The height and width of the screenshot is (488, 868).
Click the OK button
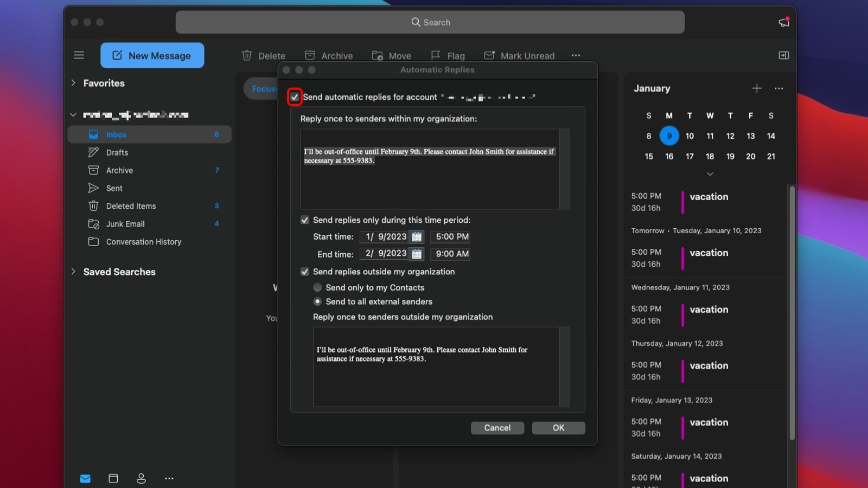coord(558,428)
